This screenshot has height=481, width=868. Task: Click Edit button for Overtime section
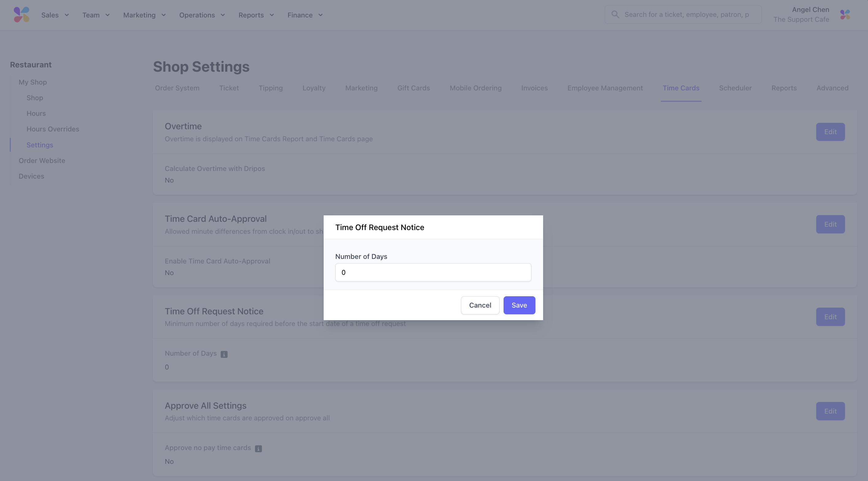click(830, 132)
